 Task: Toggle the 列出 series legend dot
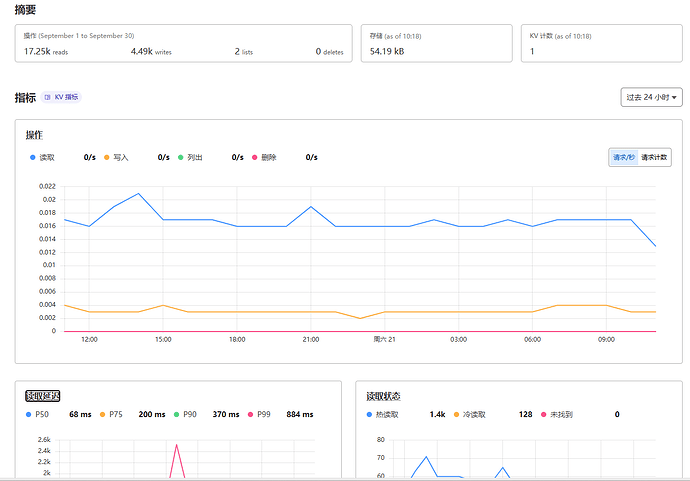coord(180,158)
